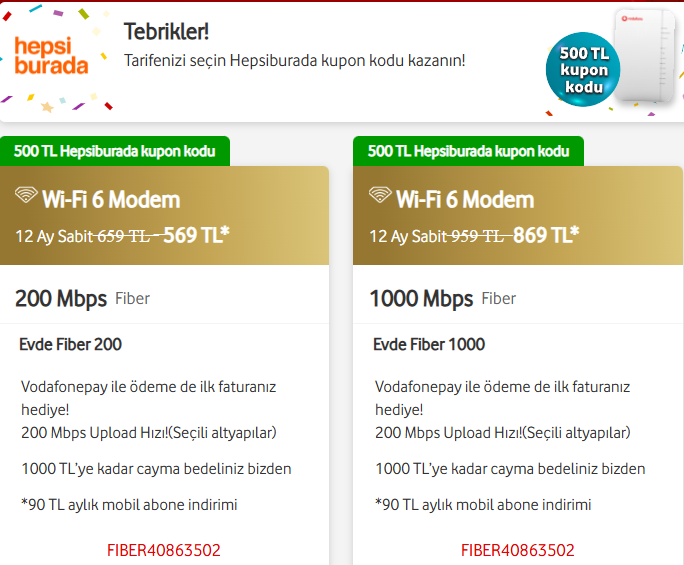
Task: Click FIBER40863502 code under Evde Fiber 200
Action: [x=164, y=550]
